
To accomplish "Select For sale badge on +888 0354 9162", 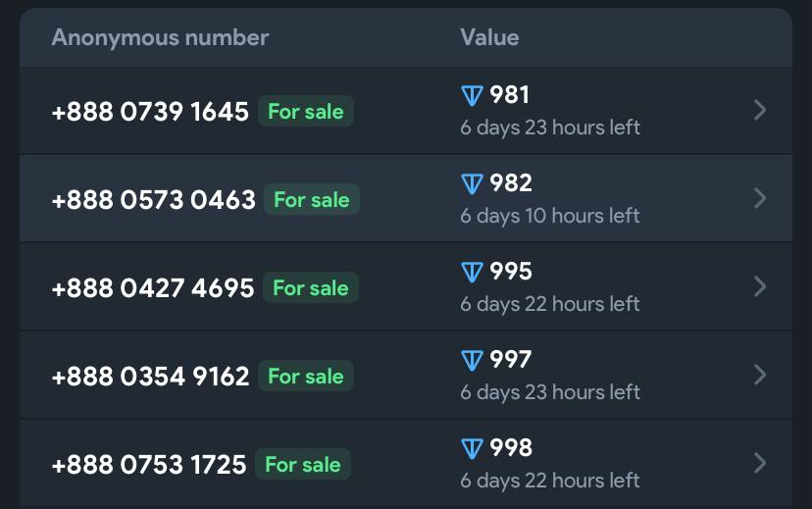I will point(306,376).
